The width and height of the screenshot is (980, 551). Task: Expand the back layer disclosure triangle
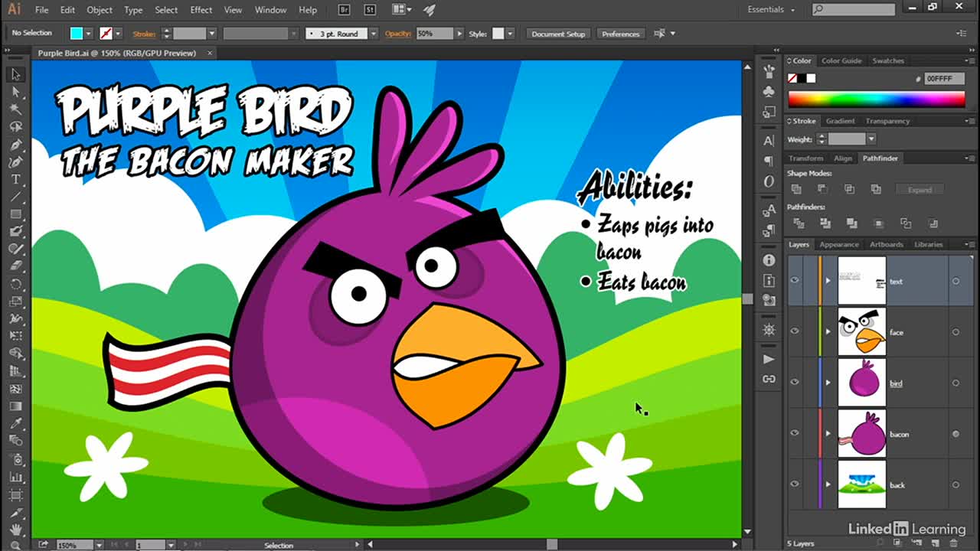coord(828,484)
